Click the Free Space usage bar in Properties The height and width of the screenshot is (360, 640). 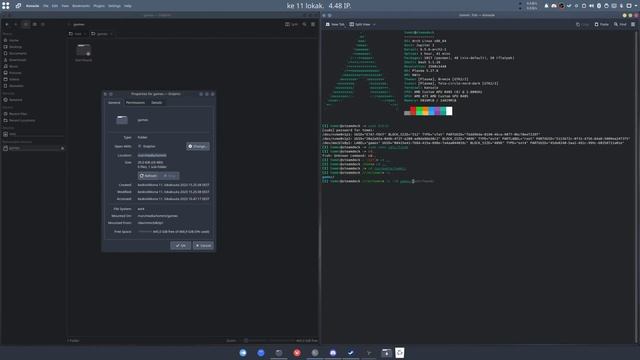pos(145,231)
